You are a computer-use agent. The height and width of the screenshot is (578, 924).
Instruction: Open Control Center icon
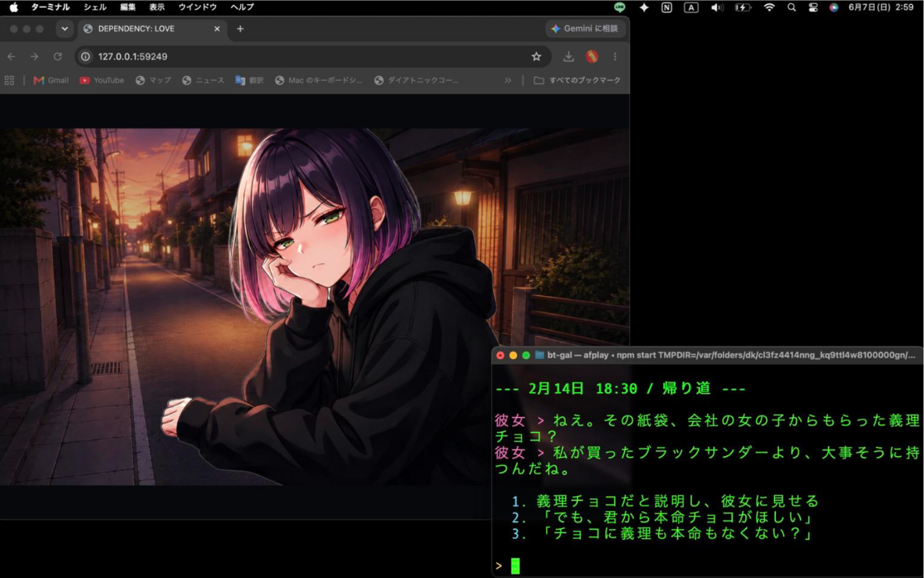click(813, 7)
